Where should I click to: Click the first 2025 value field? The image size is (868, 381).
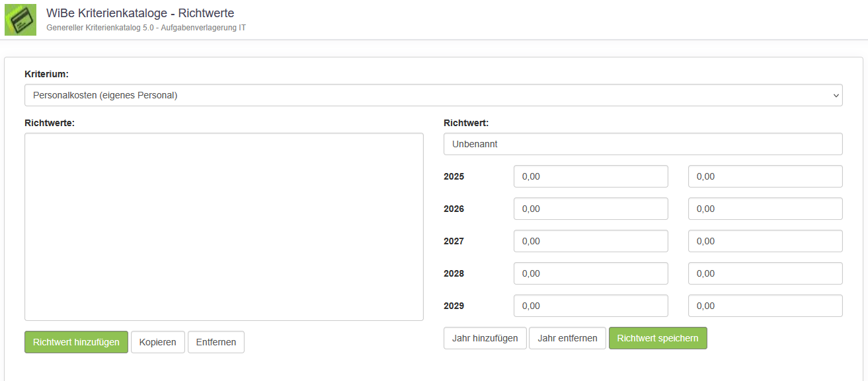click(x=590, y=176)
